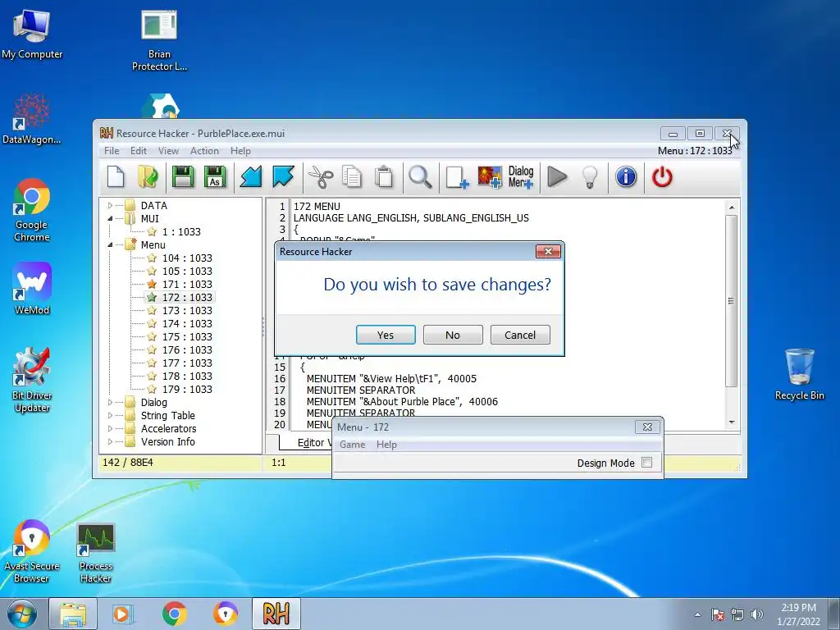Screen dimensions: 840x630
Task: Select MUI item 1 : 1033
Action: pos(181,231)
